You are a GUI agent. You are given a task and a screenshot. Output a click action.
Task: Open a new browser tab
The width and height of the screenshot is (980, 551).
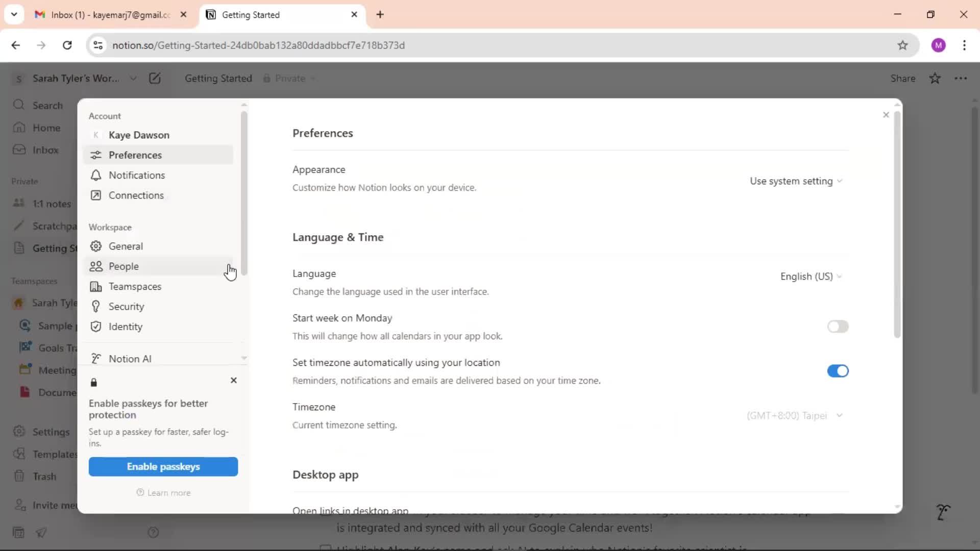380,14
